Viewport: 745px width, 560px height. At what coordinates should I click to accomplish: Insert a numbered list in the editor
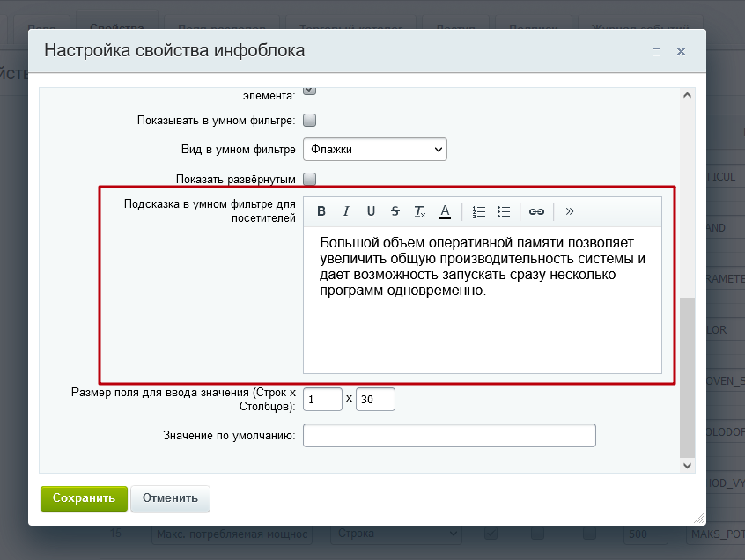tap(479, 211)
